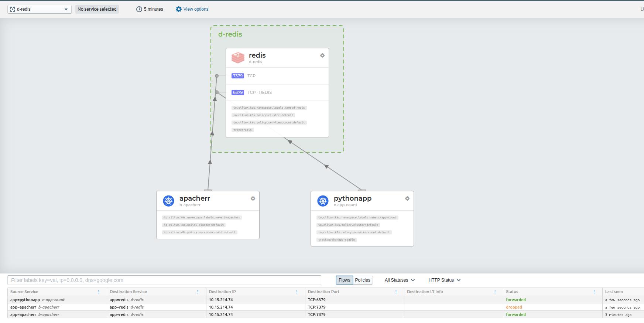Open settings gear on redis card
The image size is (644, 323).
pyautogui.click(x=322, y=55)
